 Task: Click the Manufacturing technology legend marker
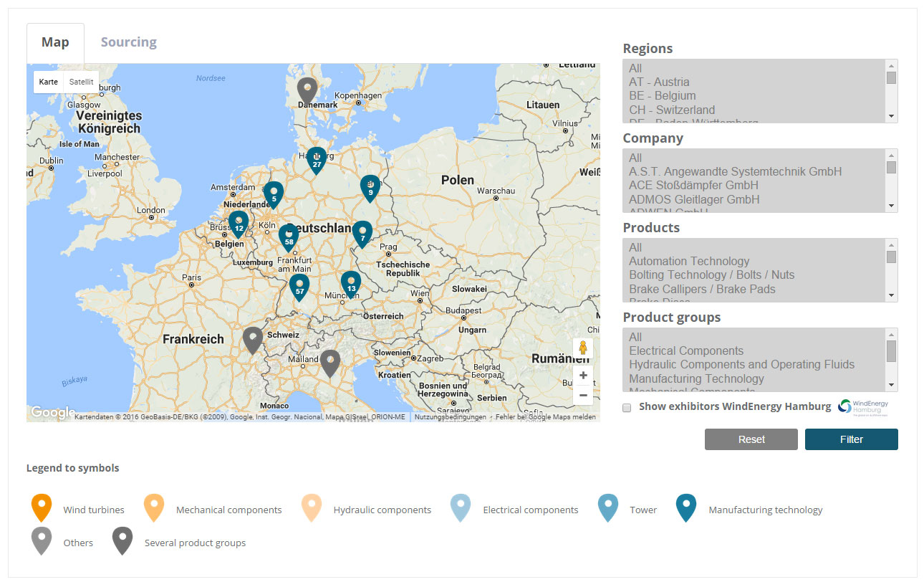[686, 508]
